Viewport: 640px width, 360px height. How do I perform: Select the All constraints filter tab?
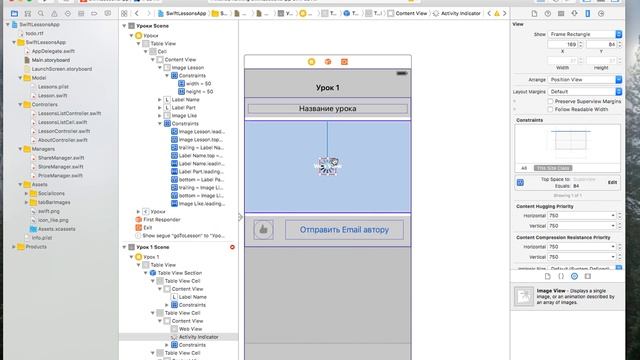[524, 168]
